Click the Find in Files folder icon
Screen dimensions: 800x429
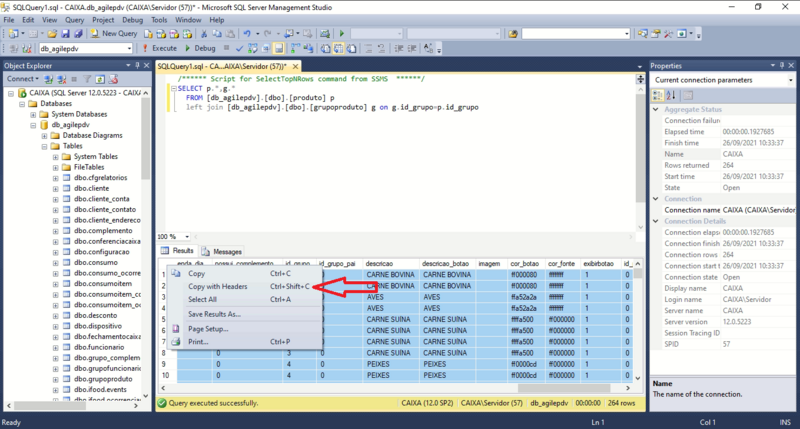pyautogui.click(x=513, y=34)
